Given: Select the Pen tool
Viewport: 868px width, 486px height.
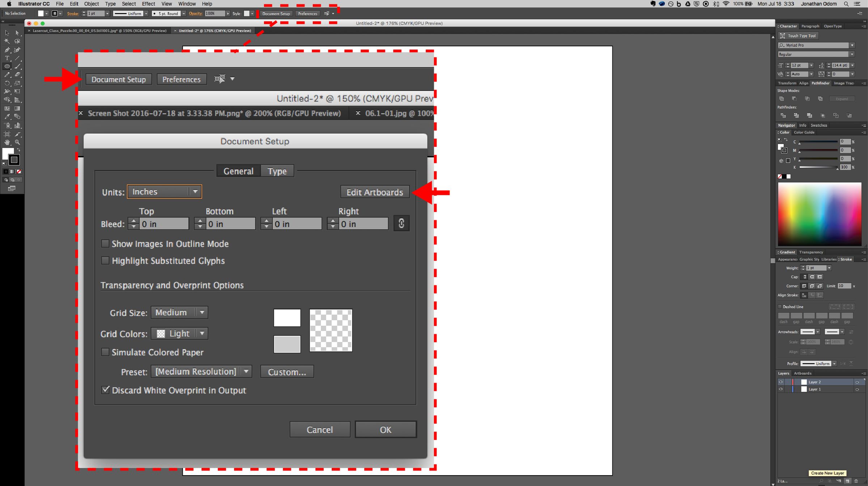Looking at the screenshot, I should [7, 50].
